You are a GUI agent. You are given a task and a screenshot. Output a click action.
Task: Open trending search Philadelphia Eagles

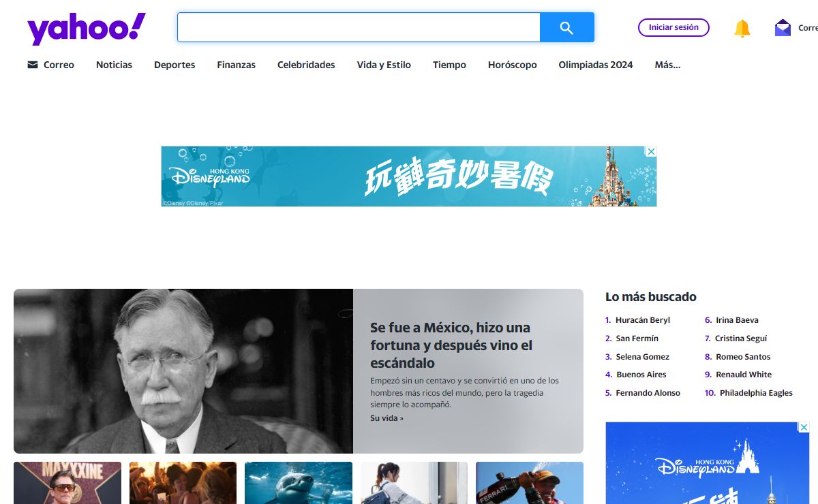pos(756,393)
